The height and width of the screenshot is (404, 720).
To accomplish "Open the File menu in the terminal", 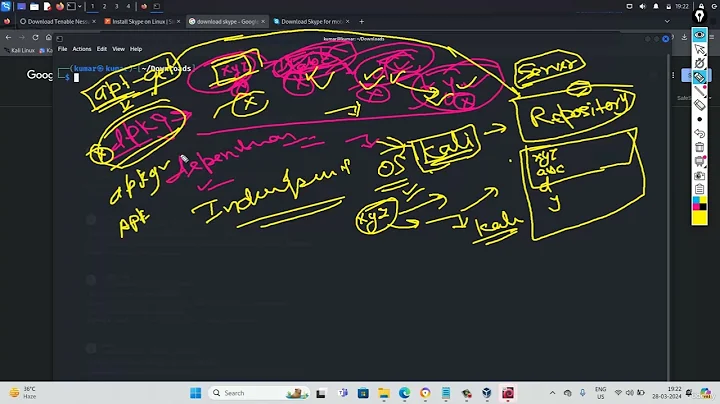I will (62, 49).
